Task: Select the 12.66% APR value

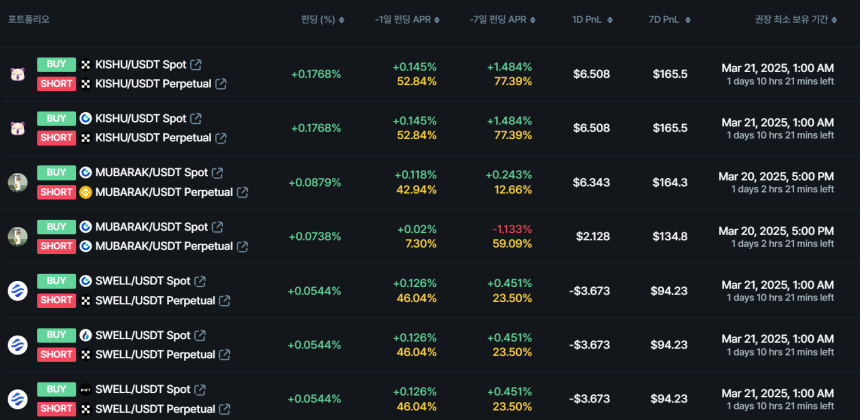Action: click(x=512, y=190)
